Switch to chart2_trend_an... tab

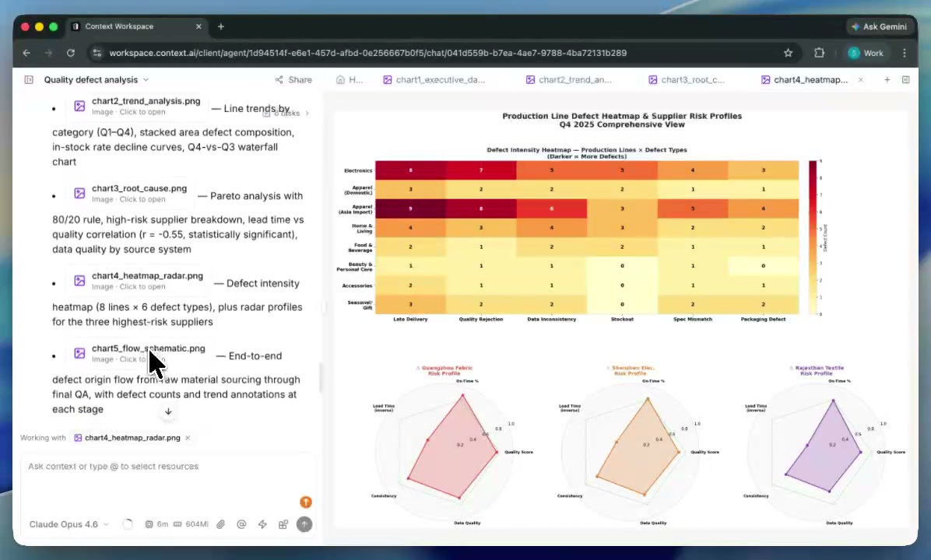point(568,79)
